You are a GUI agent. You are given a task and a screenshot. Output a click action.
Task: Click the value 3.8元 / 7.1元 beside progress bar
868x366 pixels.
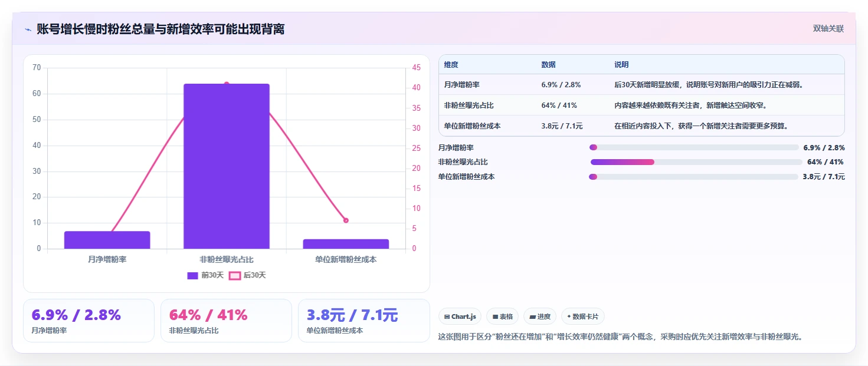[824, 177]
